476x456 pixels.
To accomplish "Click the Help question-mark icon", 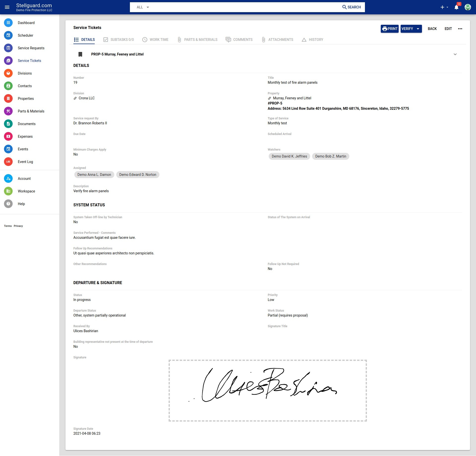I will click(8, 204).
